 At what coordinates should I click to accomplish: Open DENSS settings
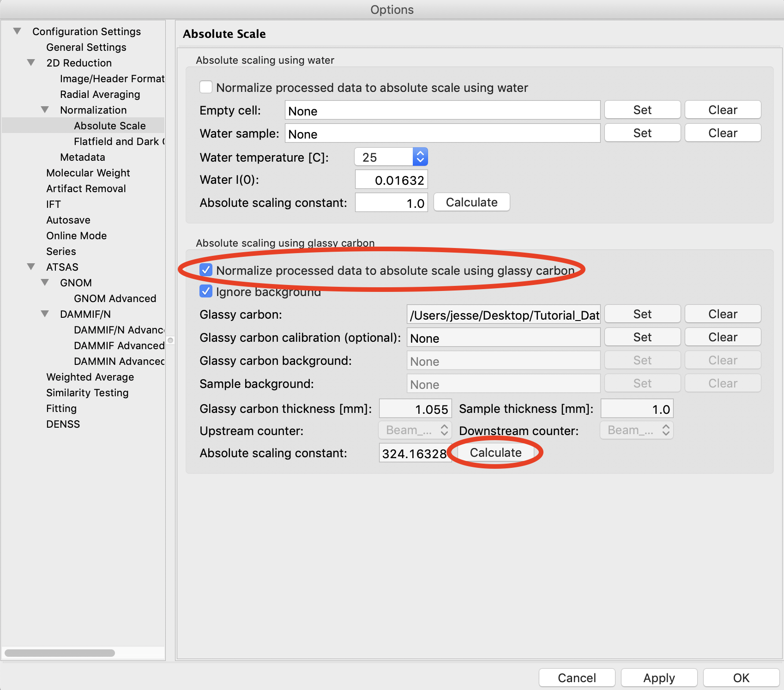pos(63,424)
